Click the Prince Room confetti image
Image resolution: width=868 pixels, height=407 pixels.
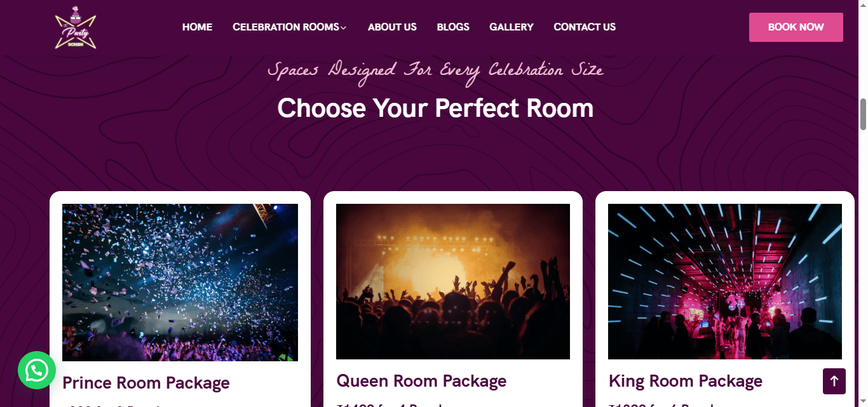[x=180, y=282]
